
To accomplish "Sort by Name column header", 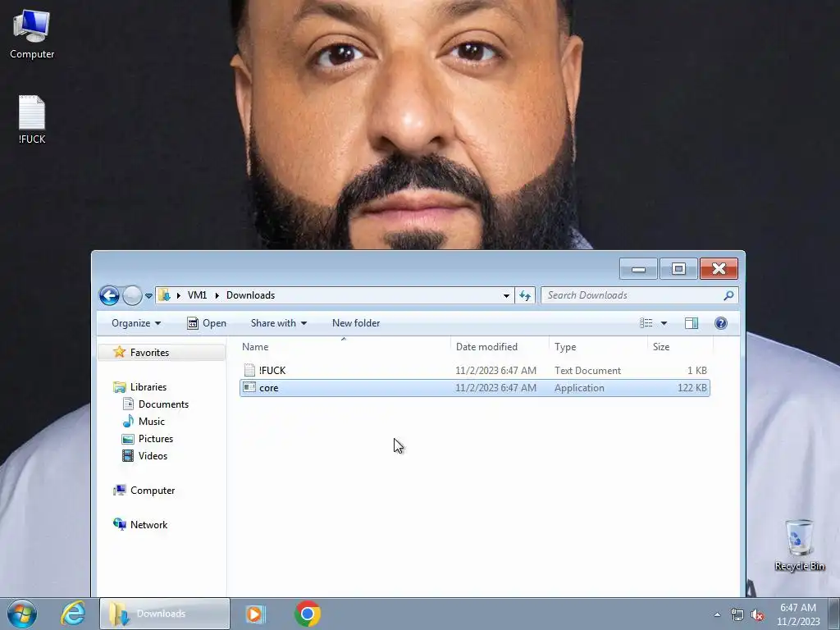I will pos(344,347).
